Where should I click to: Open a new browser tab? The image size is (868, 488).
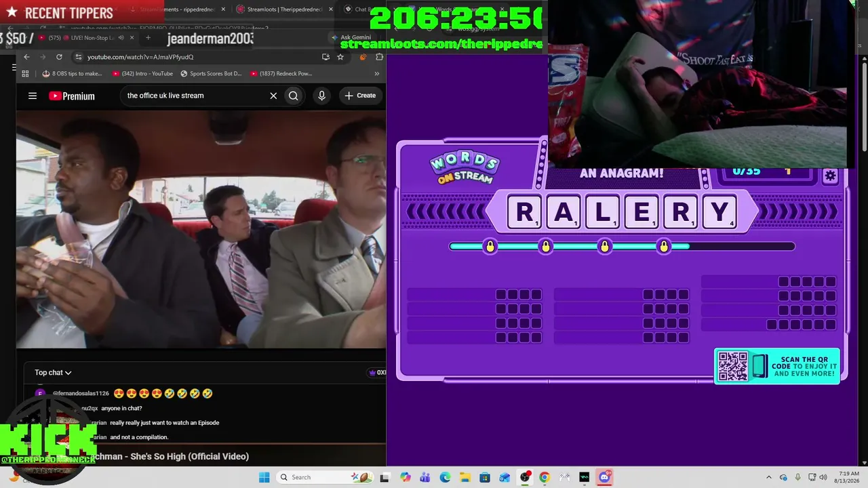148,37
